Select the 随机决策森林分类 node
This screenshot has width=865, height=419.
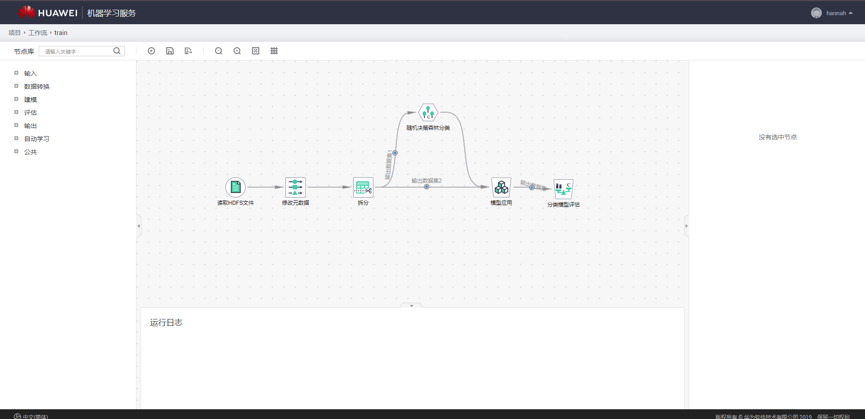tap(428, 113)
